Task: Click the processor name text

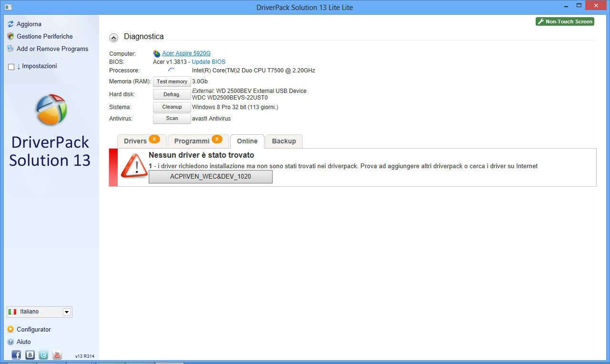Action: (x=254, y=71)
